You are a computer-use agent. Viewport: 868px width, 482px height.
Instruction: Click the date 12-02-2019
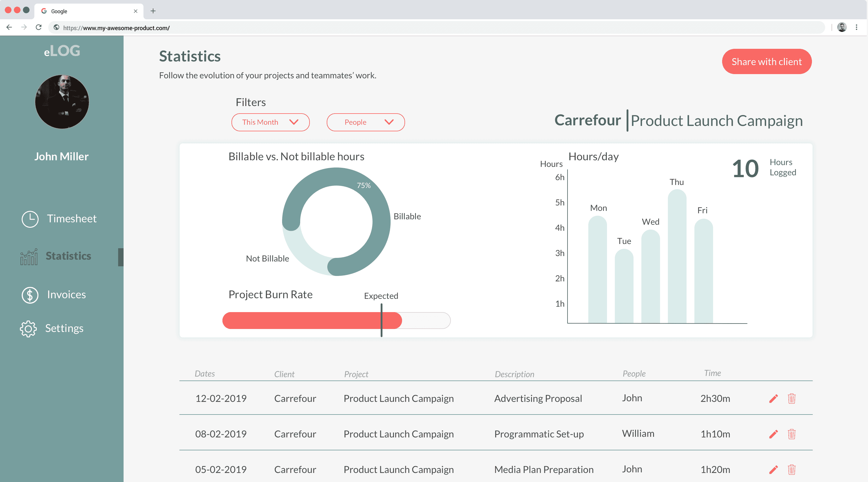(x=221, y=399)
